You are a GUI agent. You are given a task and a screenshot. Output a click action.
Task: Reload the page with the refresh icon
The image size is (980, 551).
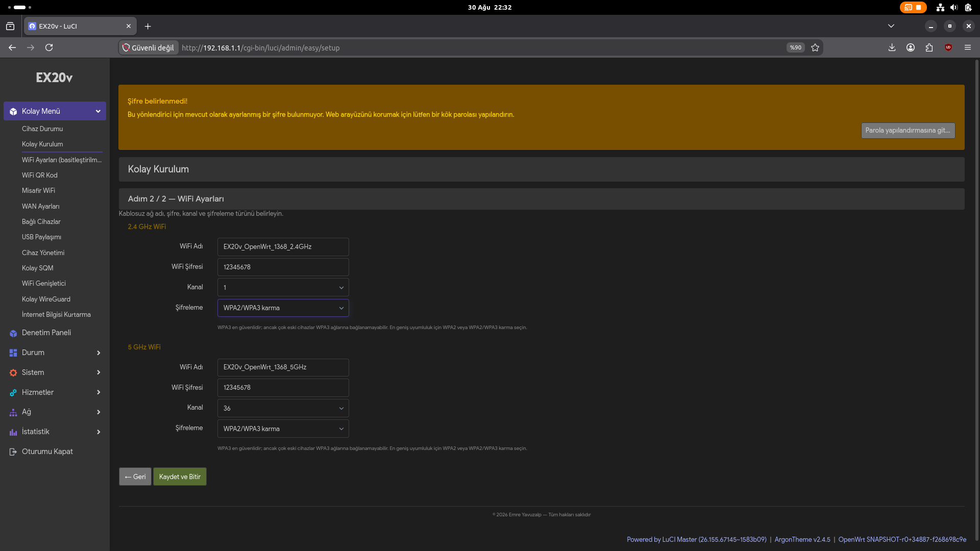49,47
